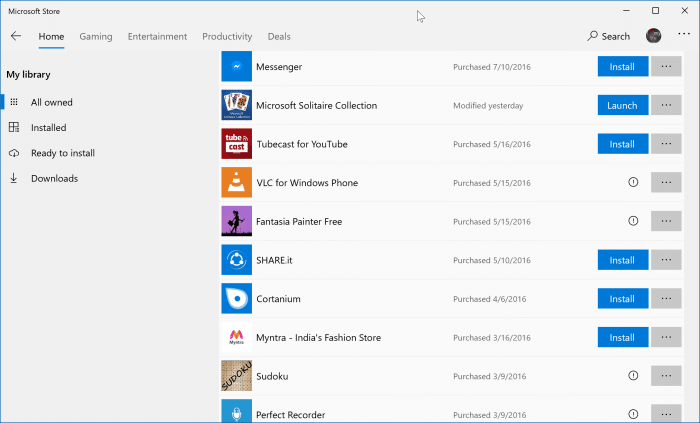The height and width of the screenshot is (423, 700).
Task: Open more options for SHARE.it
Action: [666, 260]
